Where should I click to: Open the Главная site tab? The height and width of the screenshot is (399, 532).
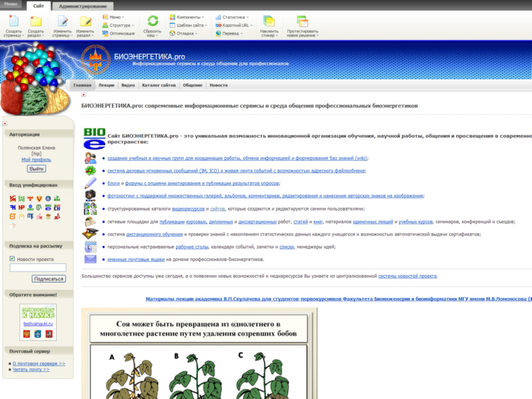pyautogui.click(x=82, y=85)
